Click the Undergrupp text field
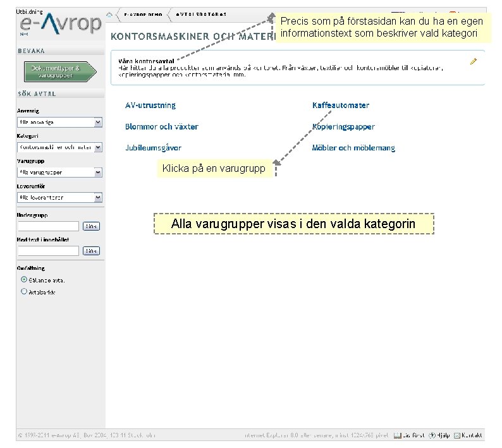This screenshot has height=448, width=502. pyautogui.click(x=48, y=226)
